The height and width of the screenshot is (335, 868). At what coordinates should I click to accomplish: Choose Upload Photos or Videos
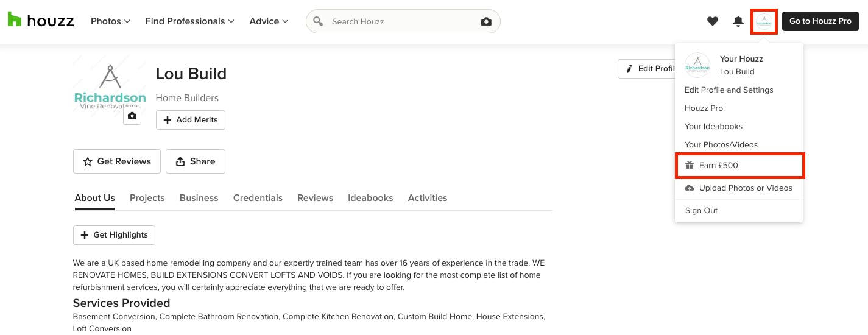pos(739,188)
